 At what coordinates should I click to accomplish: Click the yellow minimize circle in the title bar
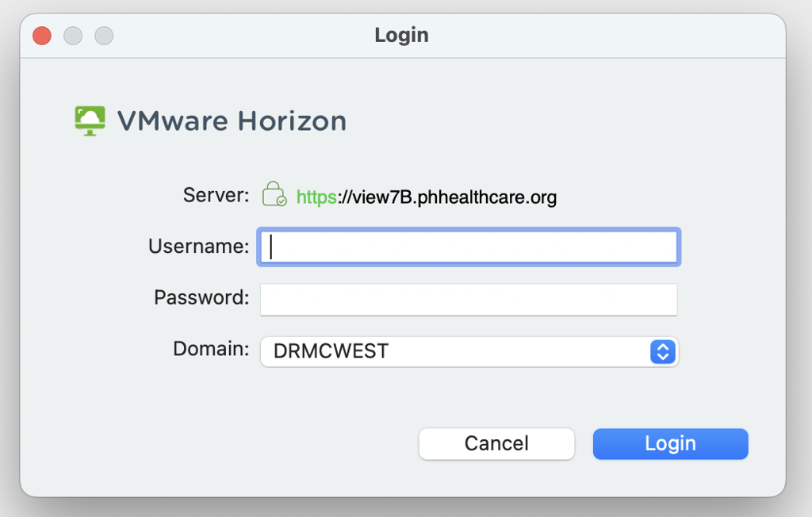[72, 35]
